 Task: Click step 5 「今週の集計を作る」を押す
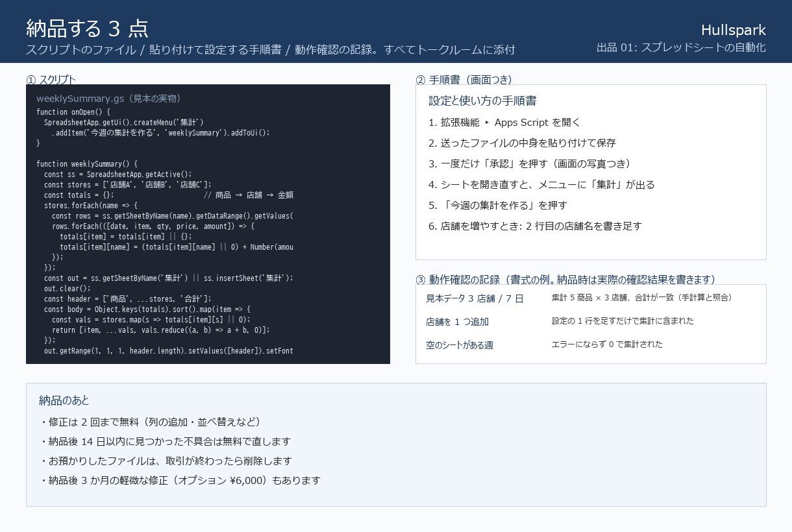tap(498, 205)
